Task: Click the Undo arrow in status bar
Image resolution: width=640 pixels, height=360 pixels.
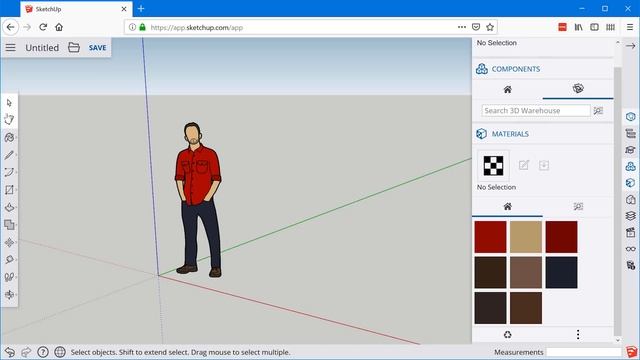Action: 9,352
